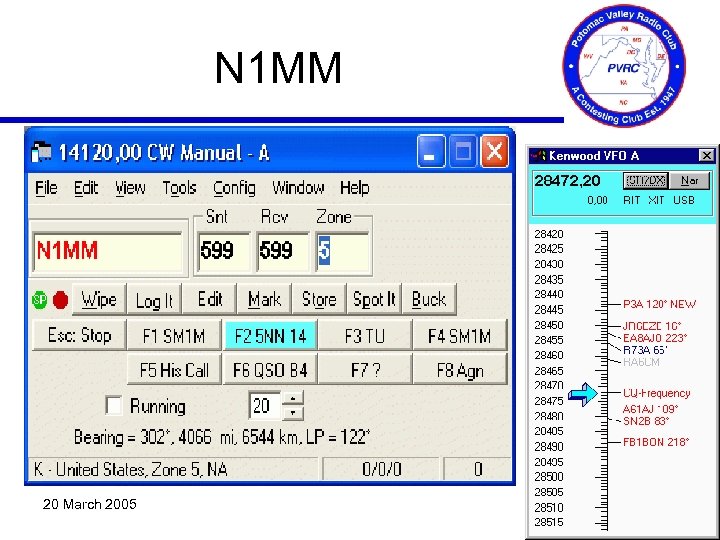Click the Store button
720x540 pixels.
(319, 299)
